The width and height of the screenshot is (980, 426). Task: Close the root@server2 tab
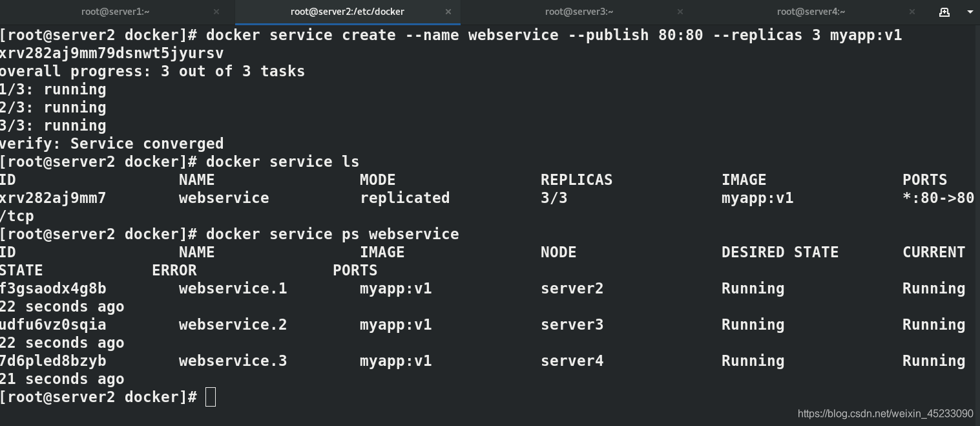pyautogui.click(x=448, y=12)
